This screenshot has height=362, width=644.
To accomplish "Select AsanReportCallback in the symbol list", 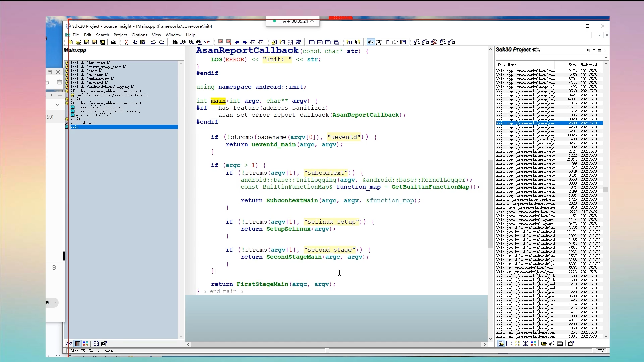I will click(94, 115).
